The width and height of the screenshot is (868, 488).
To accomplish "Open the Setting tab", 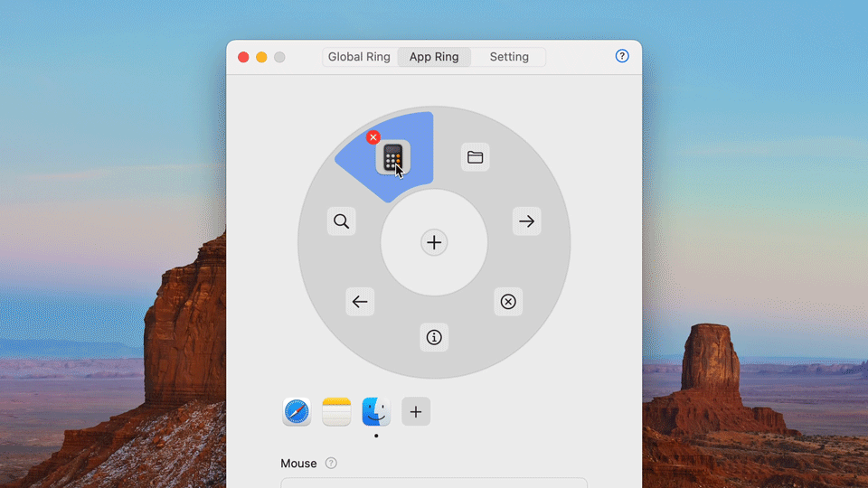I will [509, 57].
